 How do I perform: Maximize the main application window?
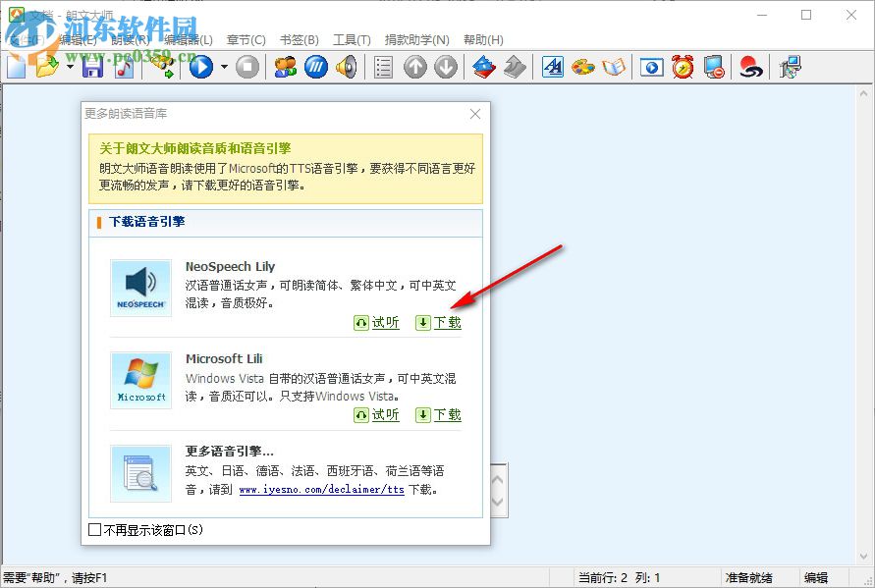pos(806,15)
